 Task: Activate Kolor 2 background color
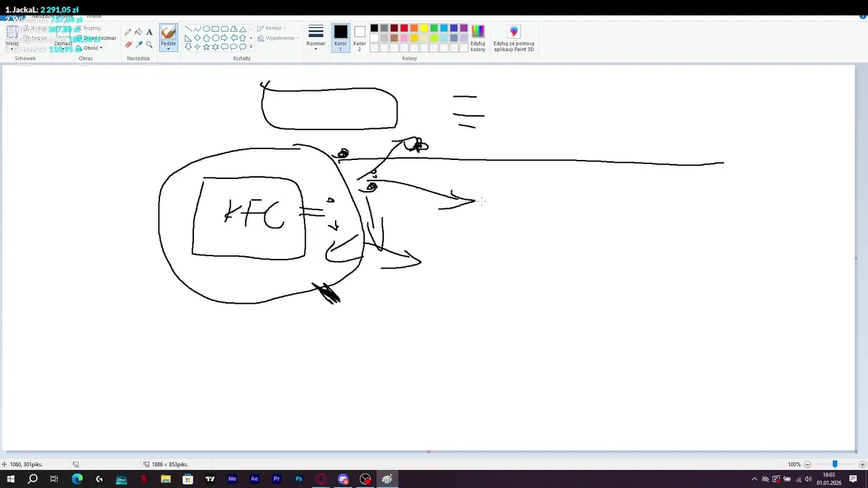point(359,38)
